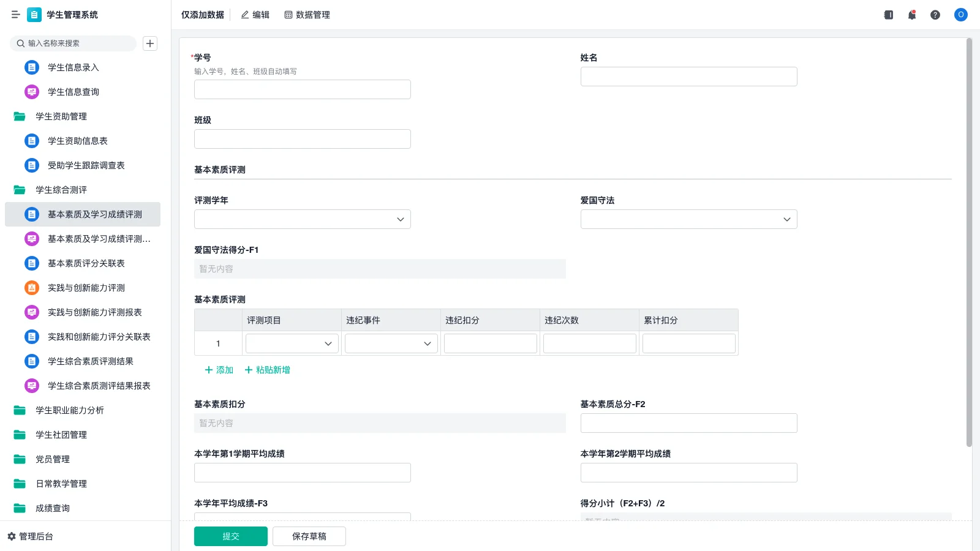Click the notification bell with red badge

click(911, 15)
